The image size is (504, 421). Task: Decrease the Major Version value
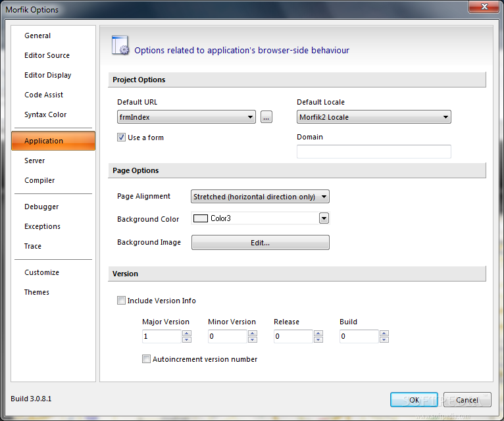tap(187, 339)
